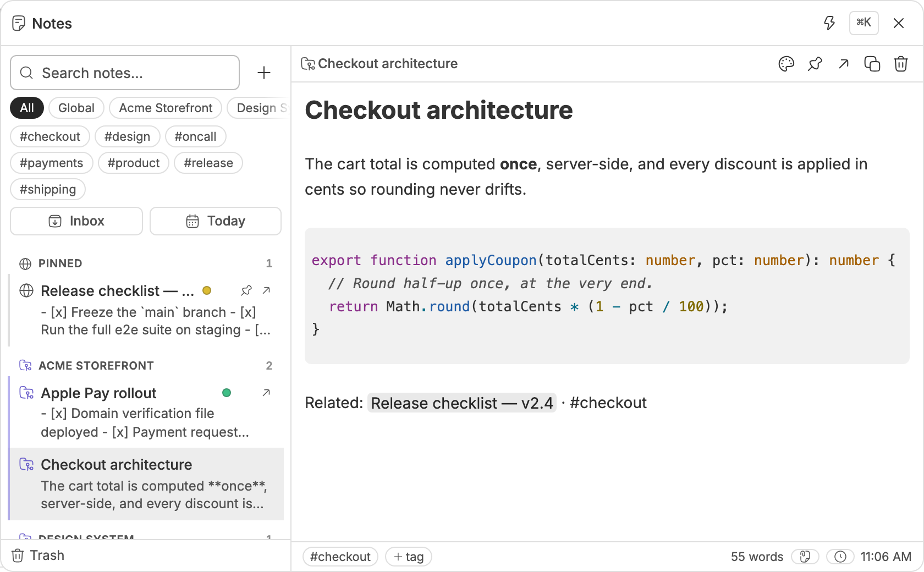
Task: Click the yellow color dot on Release checklist
Action: (207, 290)
